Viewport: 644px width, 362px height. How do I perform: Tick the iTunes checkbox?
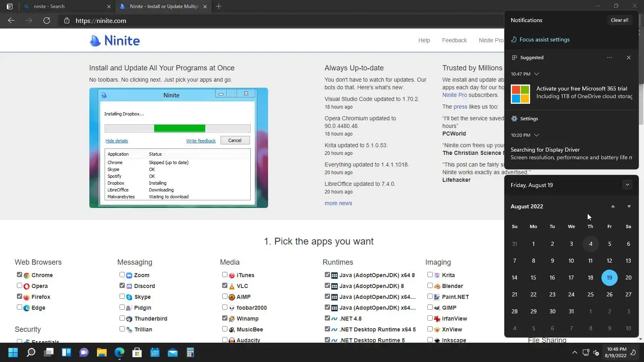225,275
